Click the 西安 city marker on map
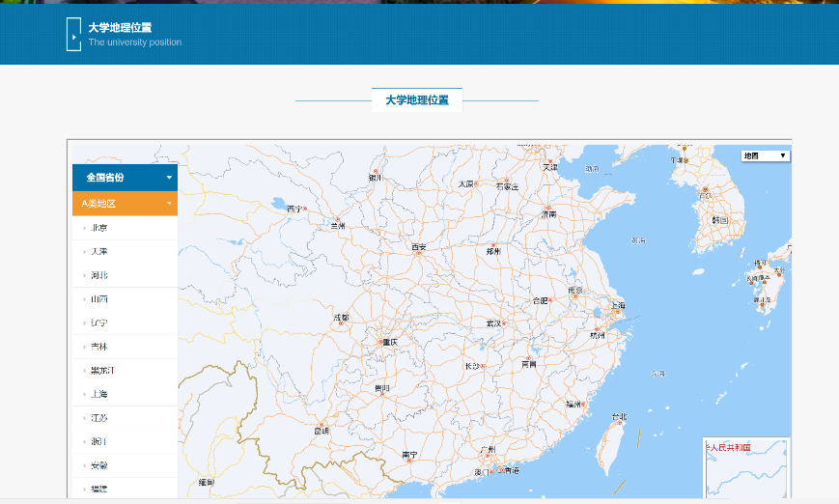The height and width of the screenshot is (504, 839). [419, 254]
